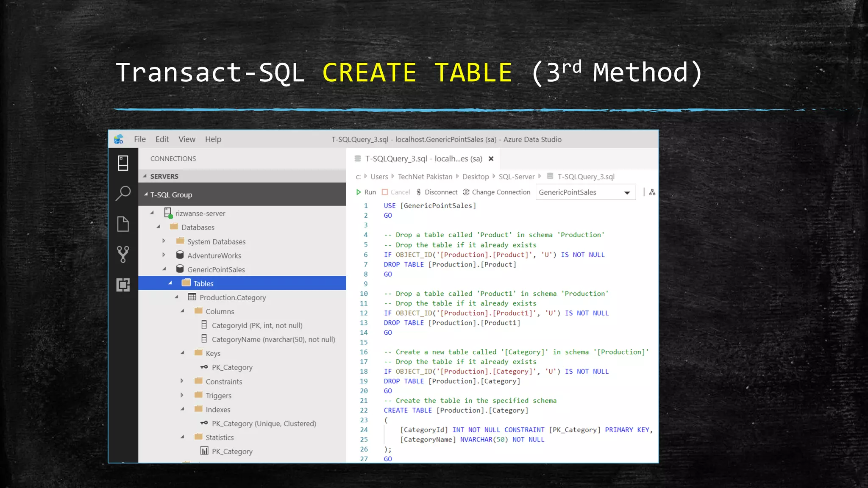Open the Source Control branch icon

coord(123,254)
